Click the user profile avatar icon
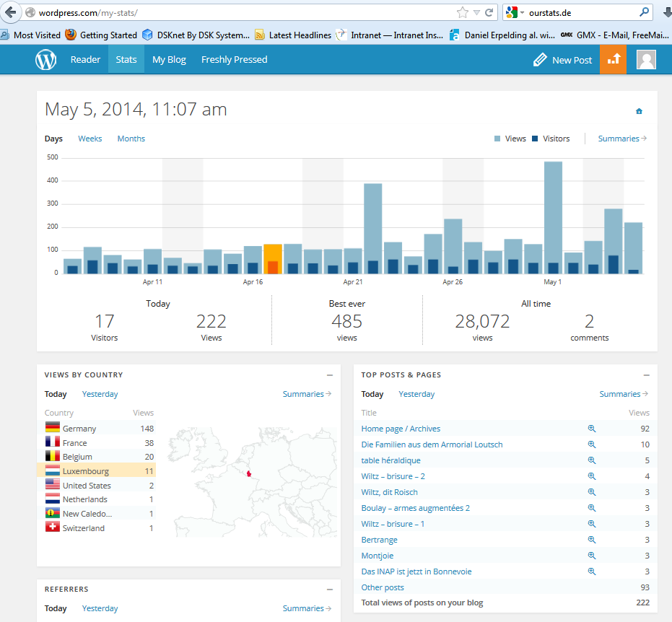 [646, 60]
